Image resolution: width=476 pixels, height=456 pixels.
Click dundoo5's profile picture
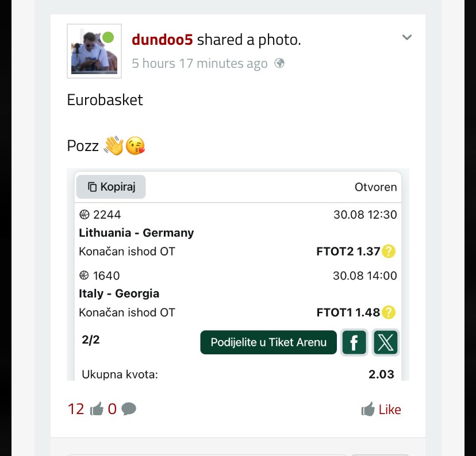[x=94, y=51]
